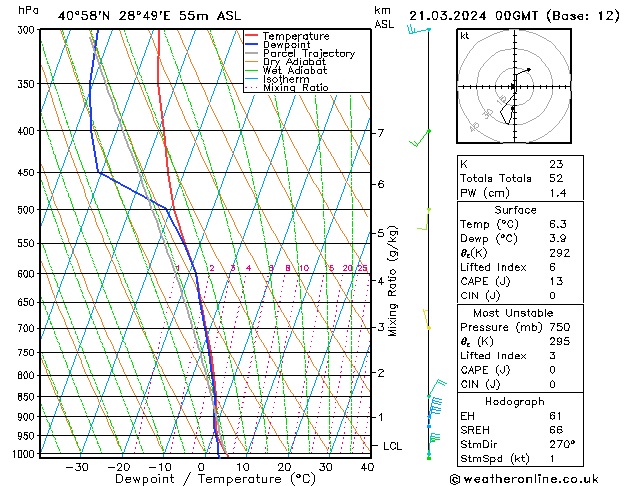
Task: Click the EH value 61
Action: [556, 416]
